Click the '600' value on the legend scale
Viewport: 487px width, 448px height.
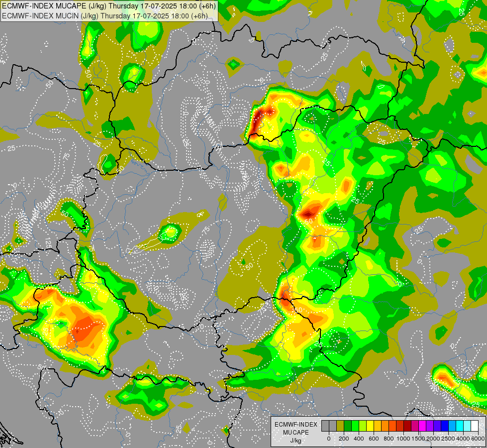(374, 439)
